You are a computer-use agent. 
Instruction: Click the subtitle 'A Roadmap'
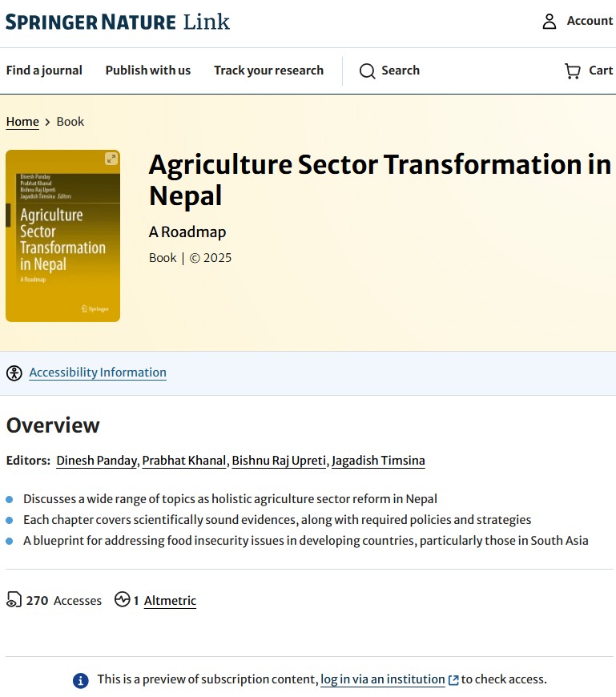187,232
